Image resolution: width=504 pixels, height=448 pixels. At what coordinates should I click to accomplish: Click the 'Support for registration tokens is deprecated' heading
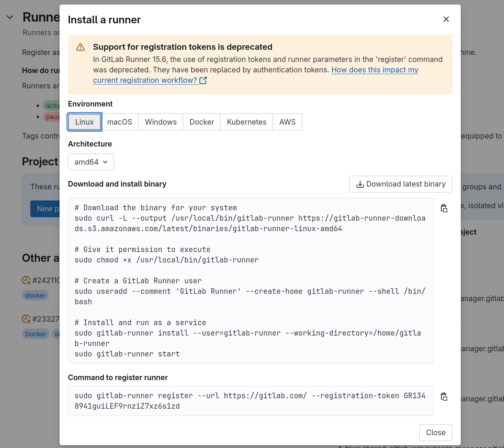pos(183,47)
